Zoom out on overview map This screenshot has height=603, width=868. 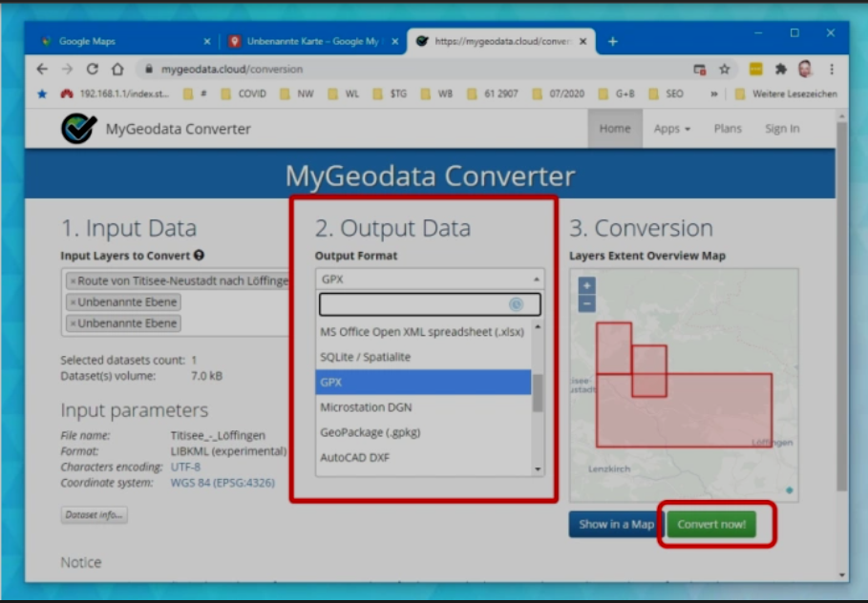[x=587, y=303]
